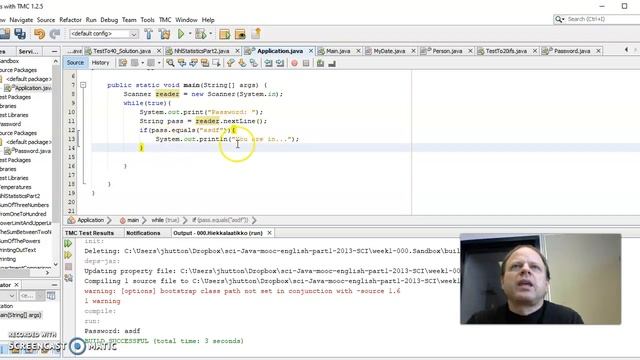Switch to Password.java editor tab
The image size is (640, 360).
[x=572, y=51]
